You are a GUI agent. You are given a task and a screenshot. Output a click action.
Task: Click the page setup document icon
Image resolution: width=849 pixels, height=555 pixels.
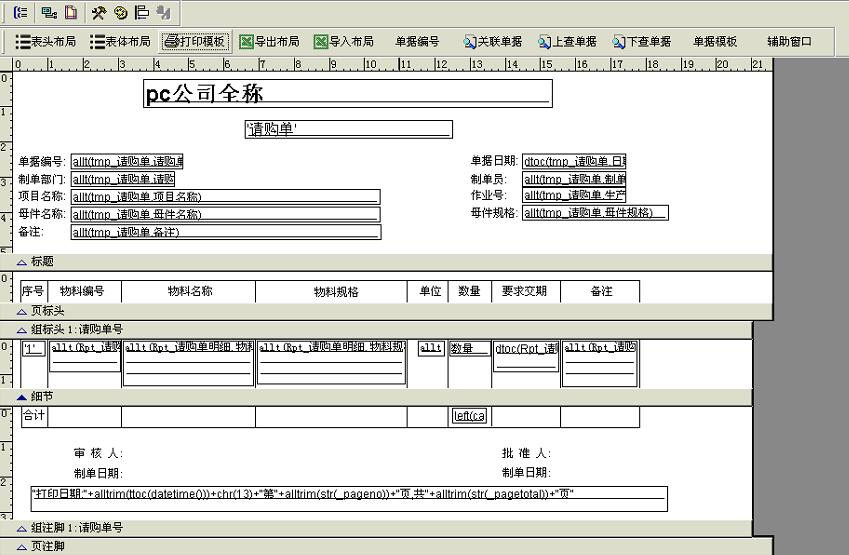[71, 13]
